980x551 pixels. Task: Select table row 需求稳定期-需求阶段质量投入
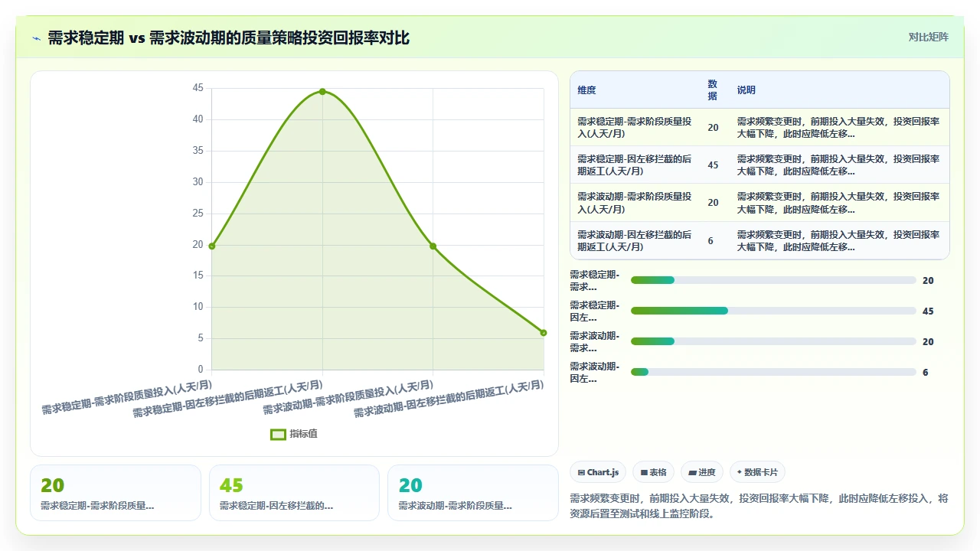click(x=759, y=127)
